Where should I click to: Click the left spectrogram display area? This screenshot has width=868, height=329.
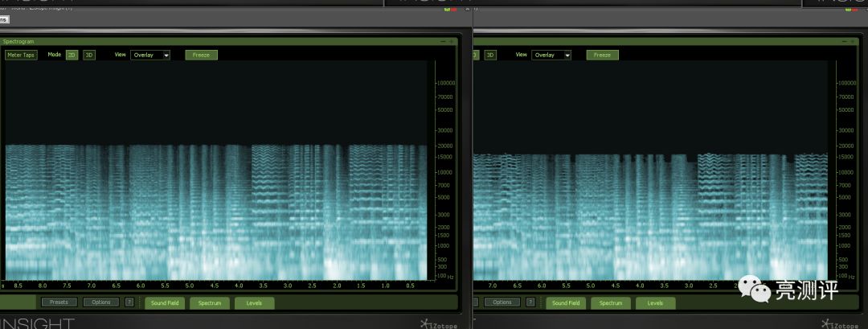(216, 170)
